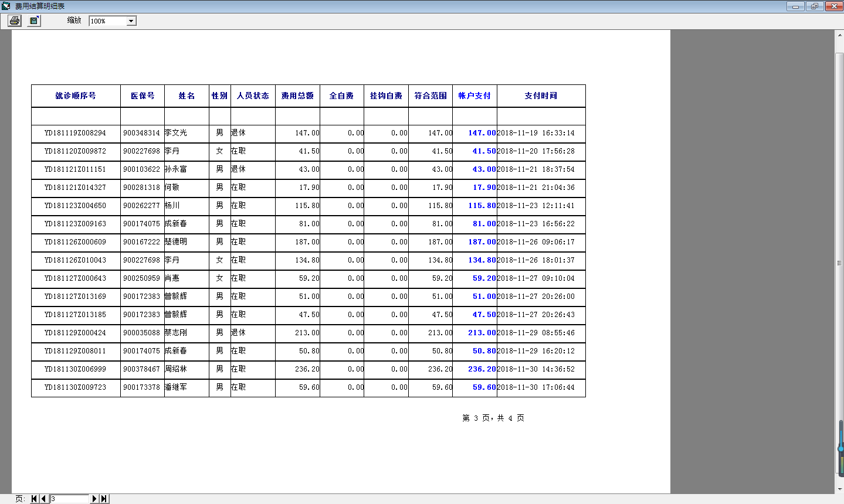Screen dimensions: 844x504
Task: Select serial number YD181123Z004650
Action: point(76,206)
